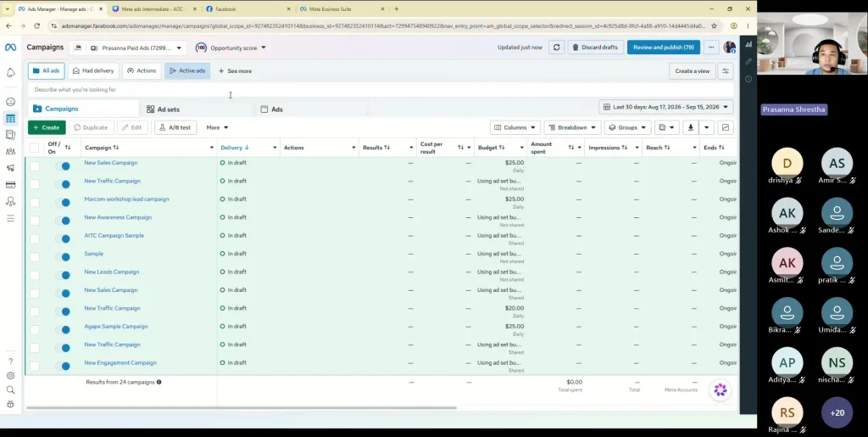Image resolution: width=868 pixels, height=437 pixels.
Task: Click the refresh icon beside Updated just now
Action: [556, 48]
